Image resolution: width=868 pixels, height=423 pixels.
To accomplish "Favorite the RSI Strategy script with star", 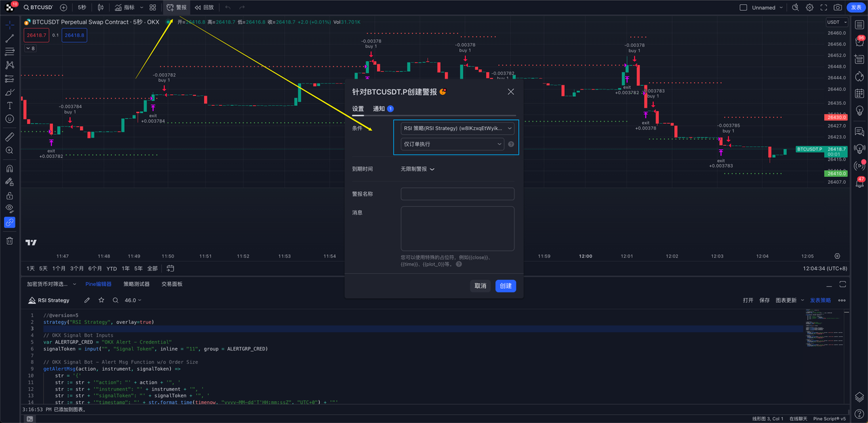I will click(x=101, y=300).
